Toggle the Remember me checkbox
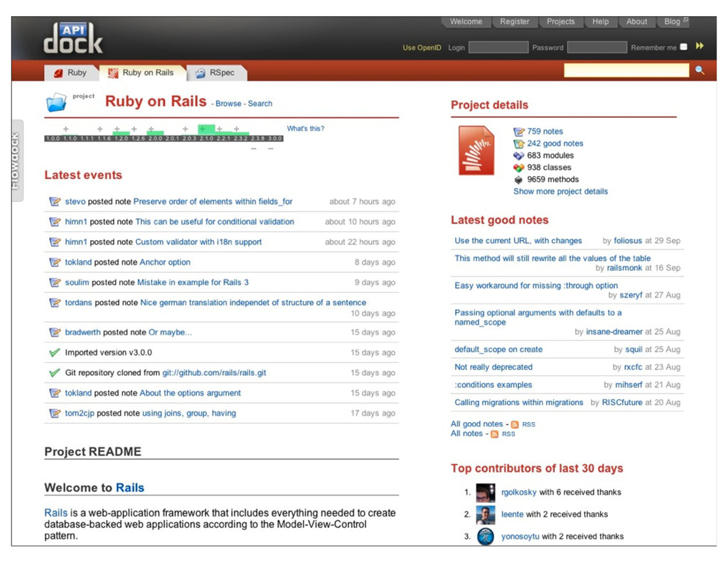 (x=683, y=47)
